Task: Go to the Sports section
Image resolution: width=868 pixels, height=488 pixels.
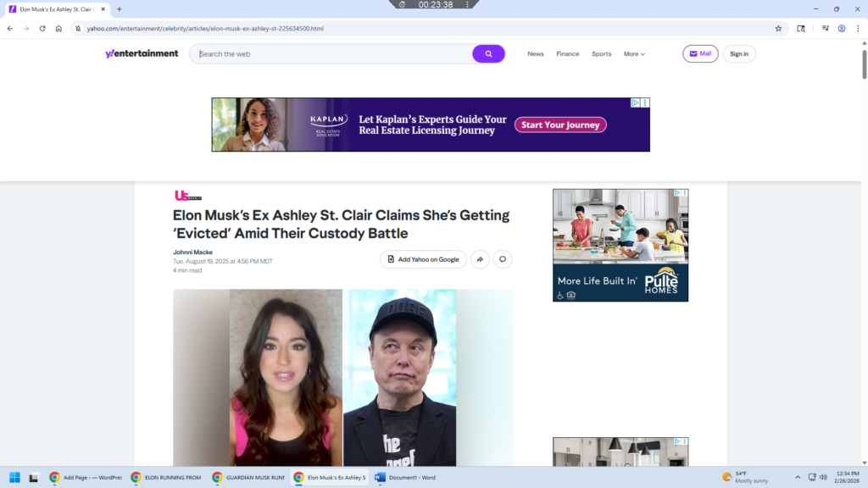Action: click(x=601, y=54)
